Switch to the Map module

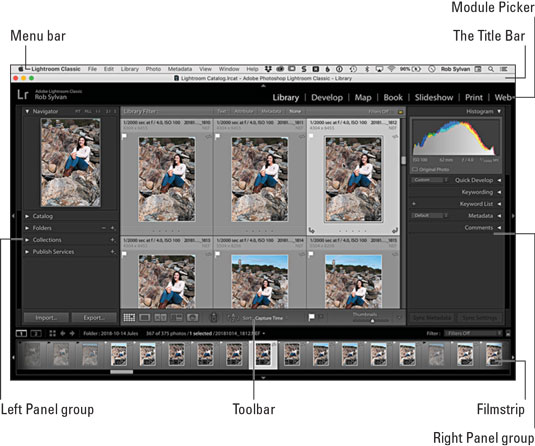[x=363, y=98]
